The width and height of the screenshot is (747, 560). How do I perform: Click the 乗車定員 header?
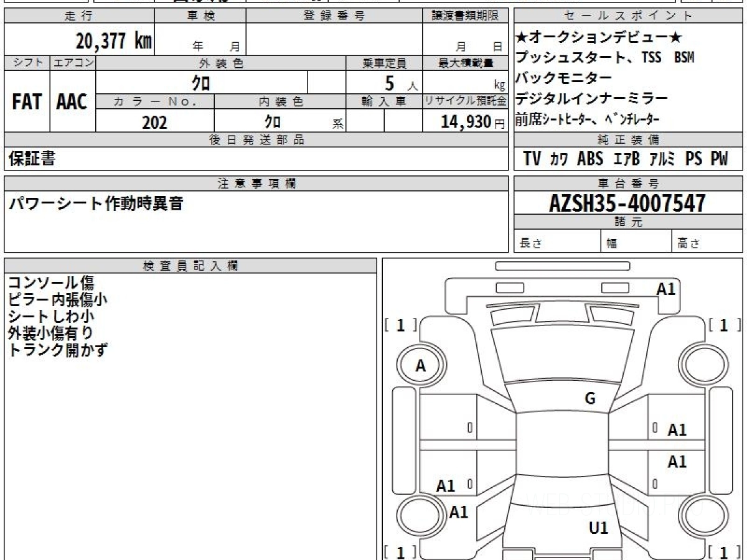coord(384,63)
